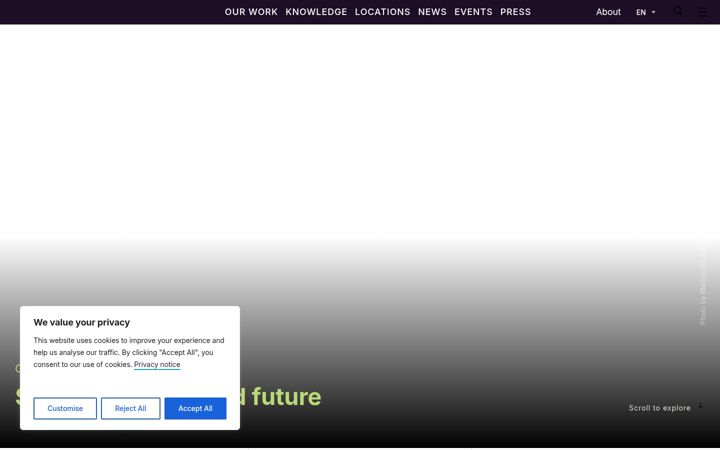Screen dimensions: 720x450
Task: Go to the LOCATIONS section
Action: [382, 12]
